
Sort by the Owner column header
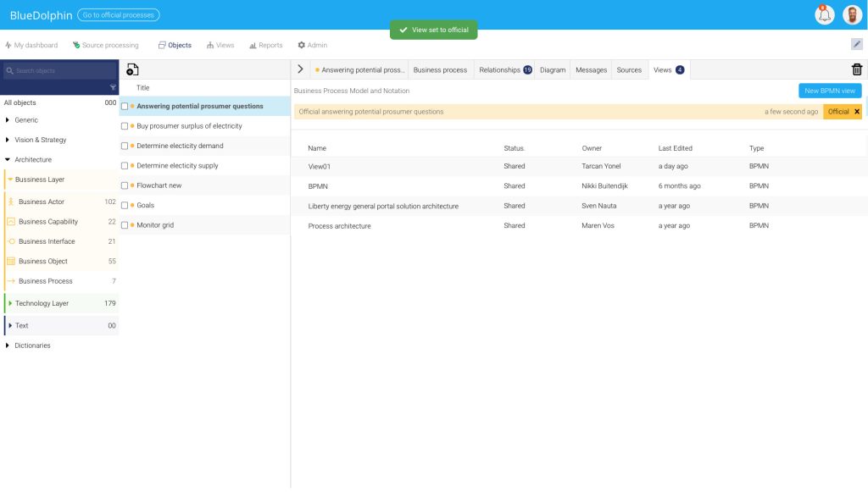point(591,148)
